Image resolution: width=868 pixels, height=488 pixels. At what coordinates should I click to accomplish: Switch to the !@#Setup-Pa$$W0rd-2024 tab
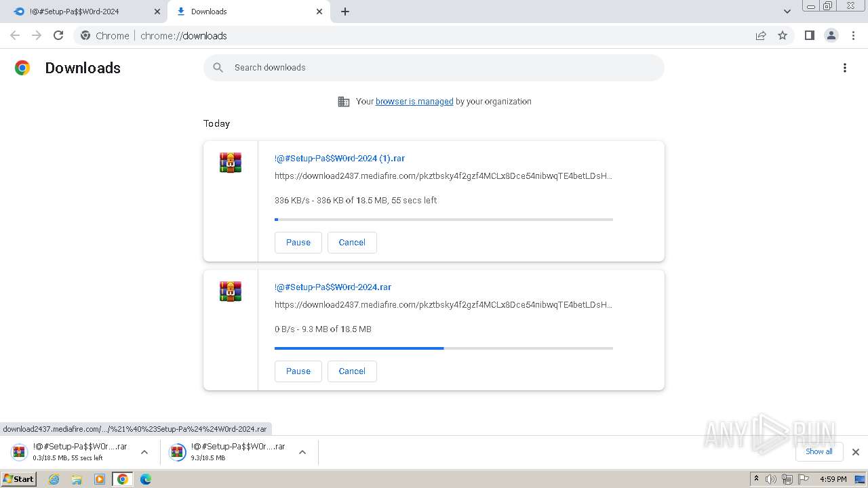click(84, 12)
